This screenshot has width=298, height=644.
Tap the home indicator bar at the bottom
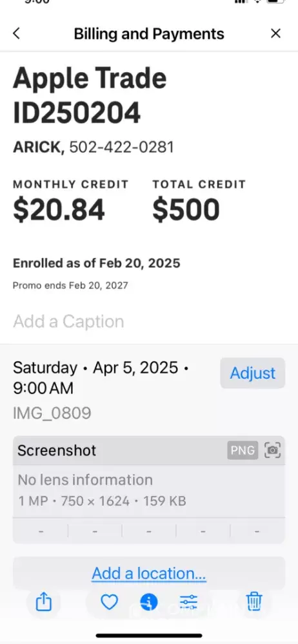tap(149, 636)
